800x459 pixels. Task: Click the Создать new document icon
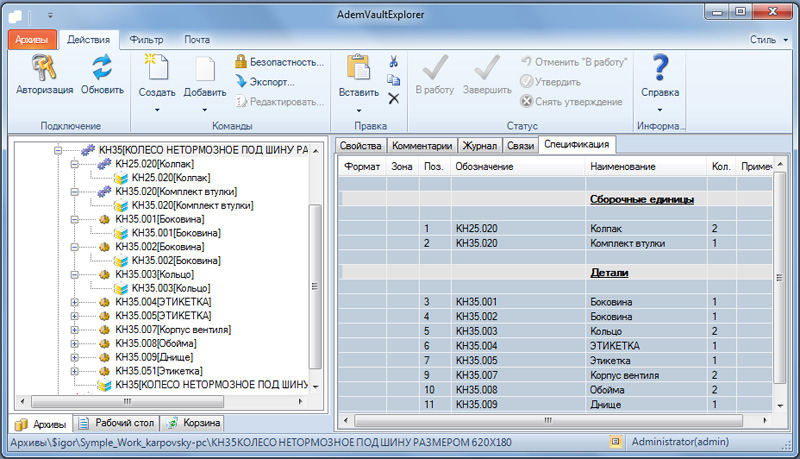tap(156, 68)
